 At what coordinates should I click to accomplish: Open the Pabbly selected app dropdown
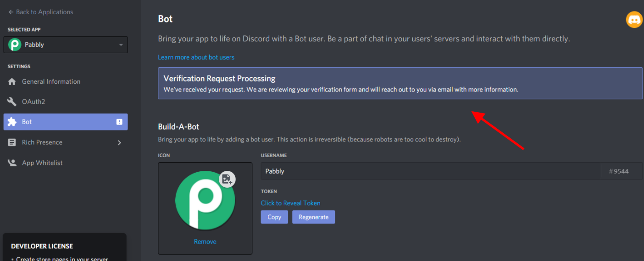pyautogui.click(x=66, y=45)
